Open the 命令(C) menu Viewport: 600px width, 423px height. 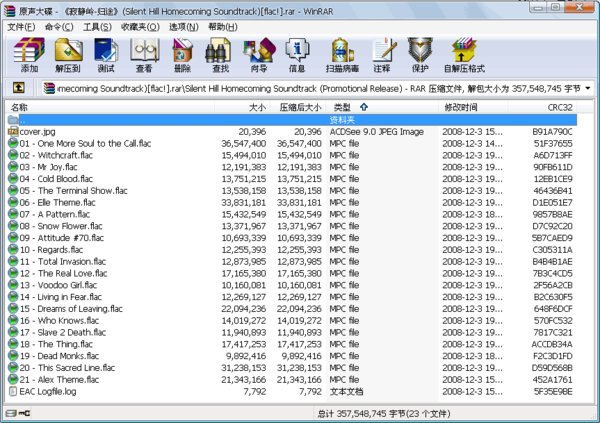59,27
